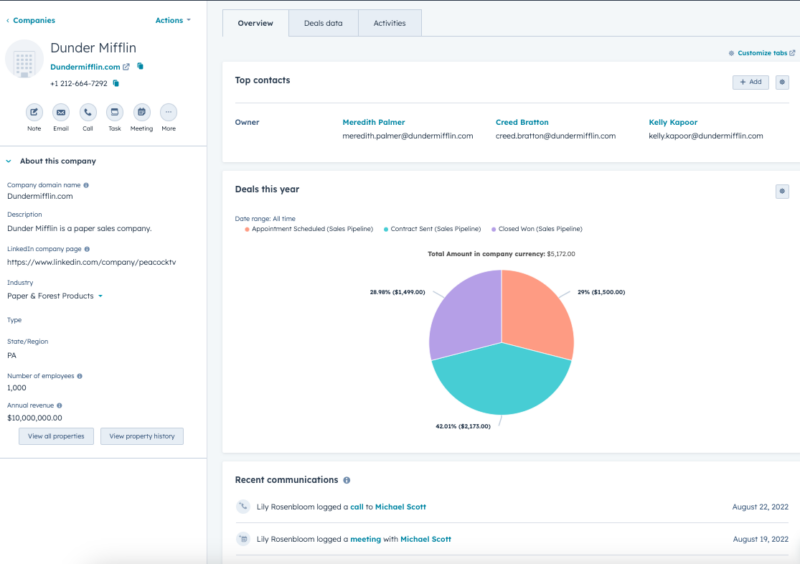Click the logged meeting link
This screenshot has width=800, height=564.
365,539
